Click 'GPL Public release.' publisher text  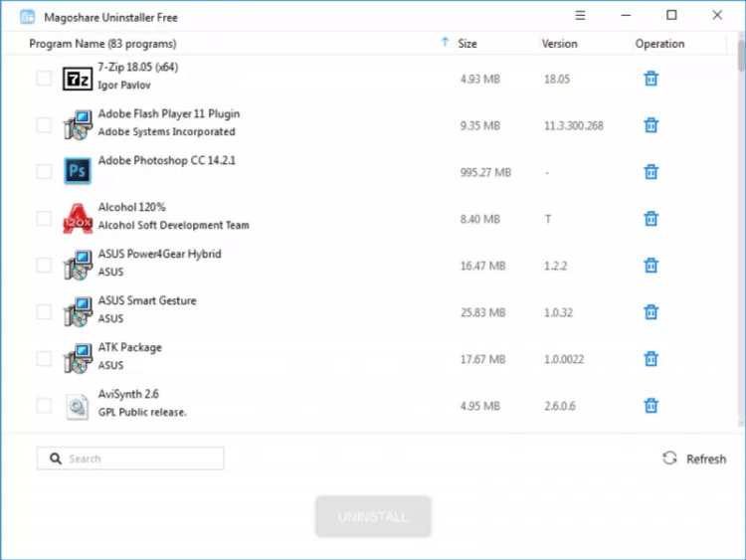coord(142,412)
